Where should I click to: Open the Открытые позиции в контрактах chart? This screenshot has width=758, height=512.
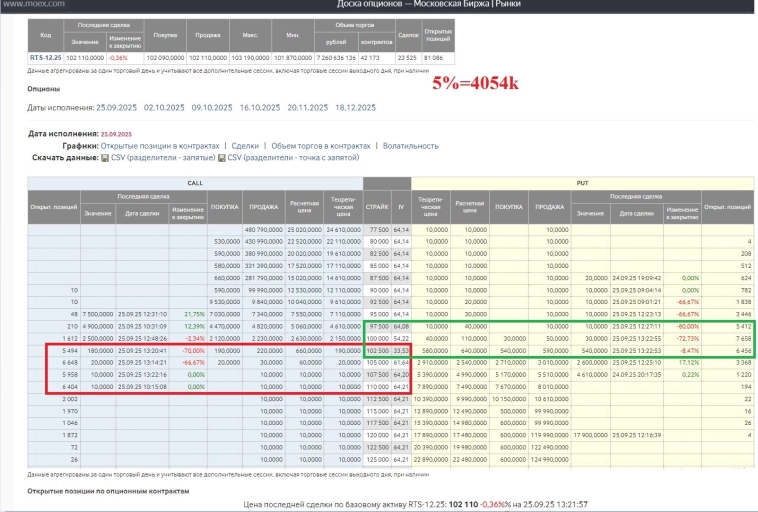pyautogui.click(x=159, y=145)
